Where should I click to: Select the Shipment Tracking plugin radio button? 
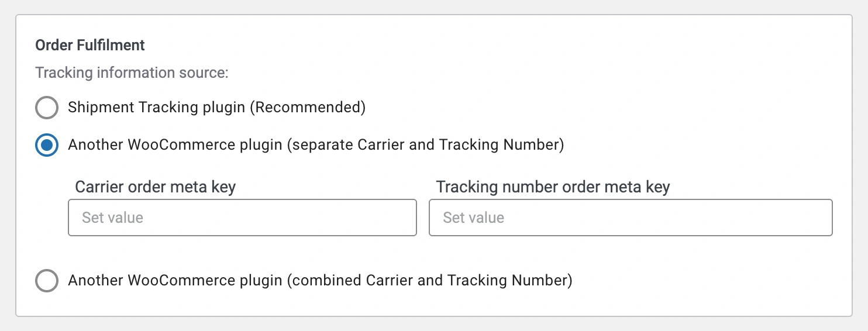pos(47,108)
